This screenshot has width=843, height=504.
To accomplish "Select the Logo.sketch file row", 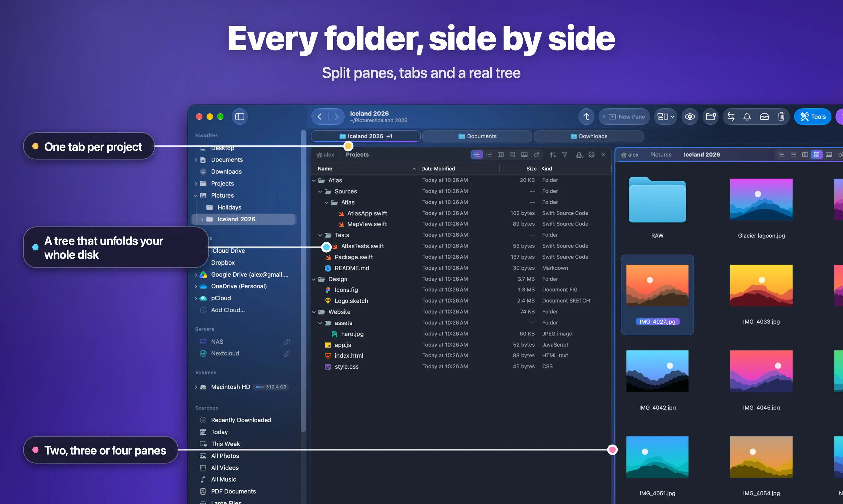I will coord(460,301).
